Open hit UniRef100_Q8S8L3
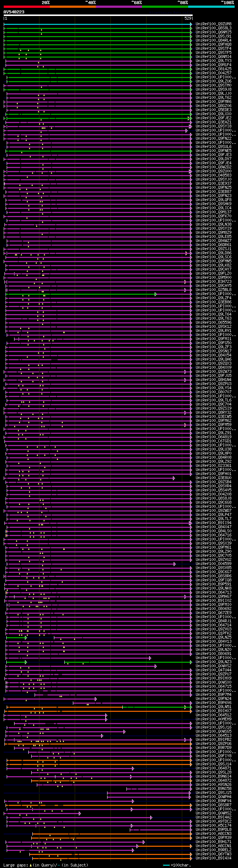238x868 pixels. pyautogui.click(x=213, y=28)
